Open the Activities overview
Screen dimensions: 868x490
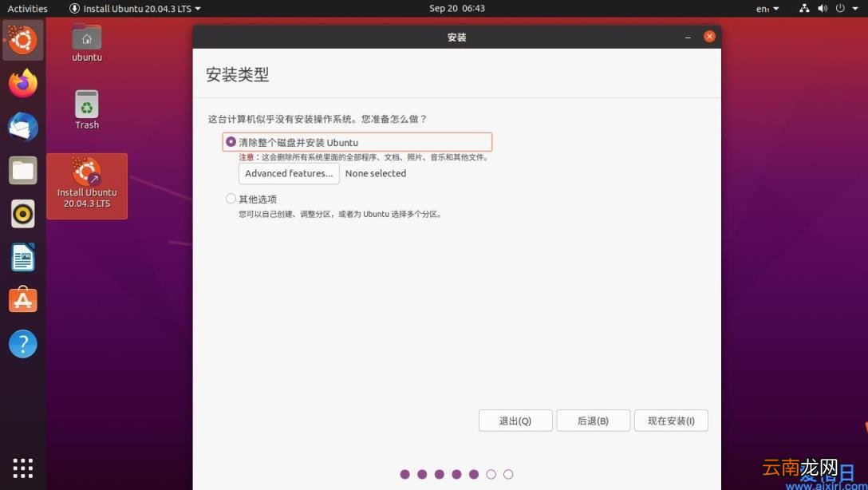[28, 8]
